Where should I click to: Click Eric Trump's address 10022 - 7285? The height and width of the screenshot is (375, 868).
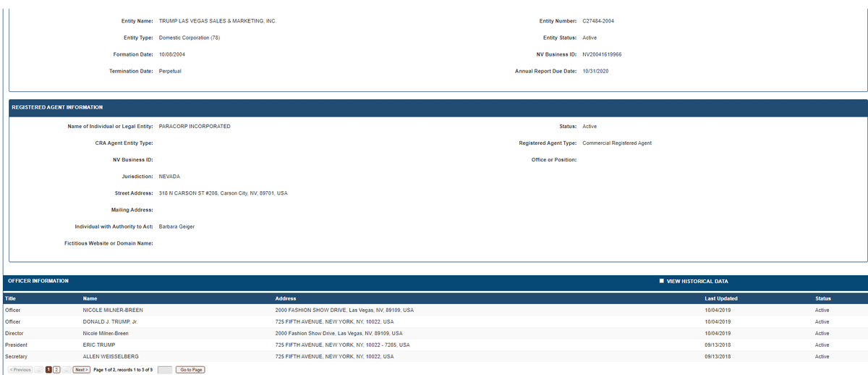pos(343,345)
